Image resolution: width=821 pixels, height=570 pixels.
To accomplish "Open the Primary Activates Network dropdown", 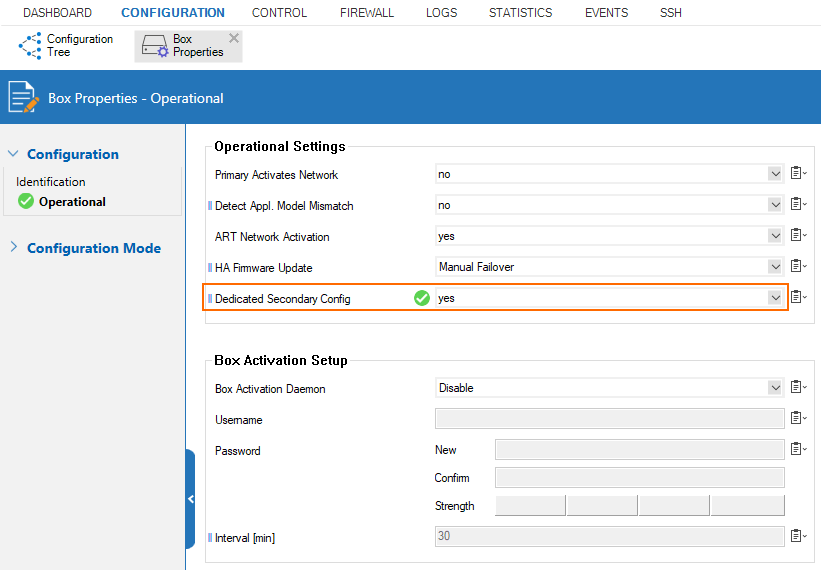I will pyautogui.click(x=775, y=174).
